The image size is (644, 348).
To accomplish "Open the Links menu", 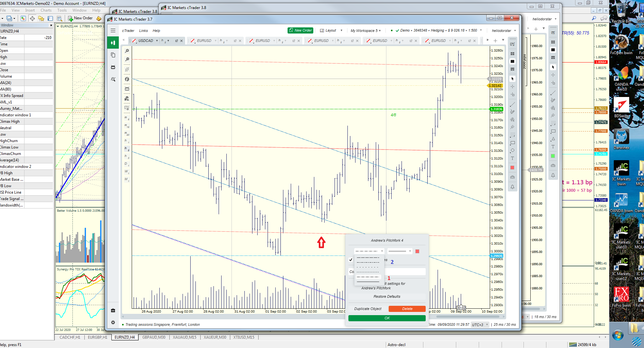I will 143,31.
